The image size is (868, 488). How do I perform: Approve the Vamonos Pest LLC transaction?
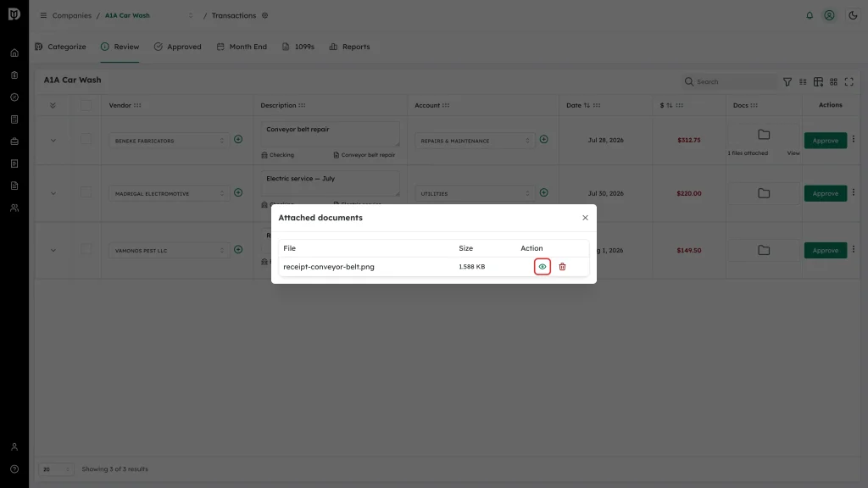826,250
